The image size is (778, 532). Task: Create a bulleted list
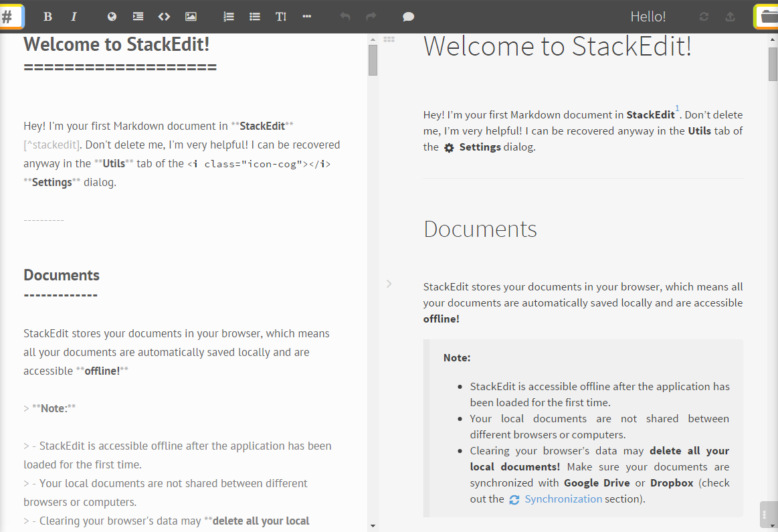pyautogui.click(x=254, y=16)
